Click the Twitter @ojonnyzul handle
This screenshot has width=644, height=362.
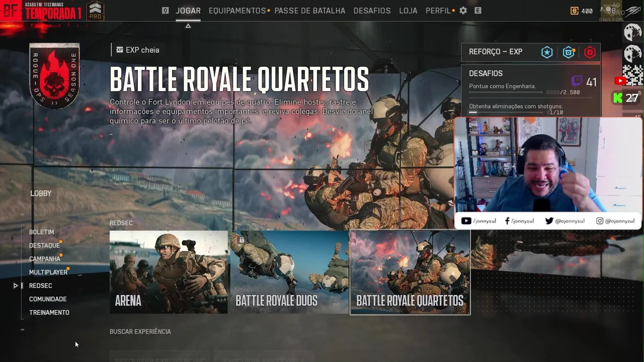coord(565,221)
